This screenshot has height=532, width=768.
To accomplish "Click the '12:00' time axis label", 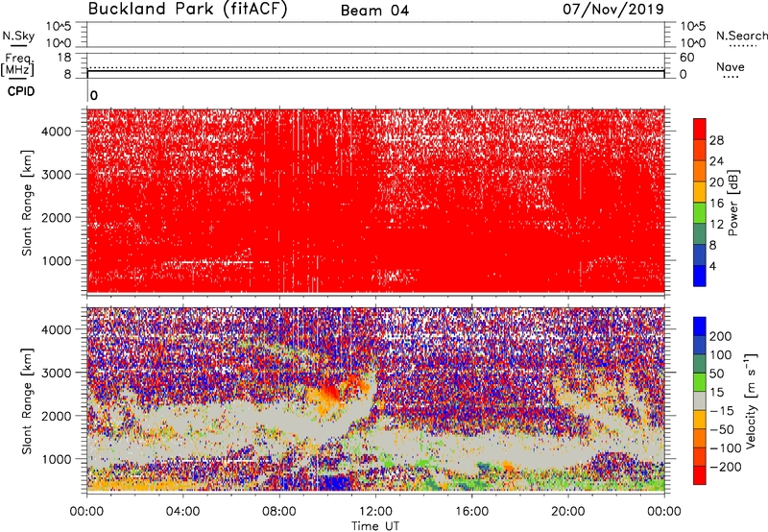I will tap(375, 512).
